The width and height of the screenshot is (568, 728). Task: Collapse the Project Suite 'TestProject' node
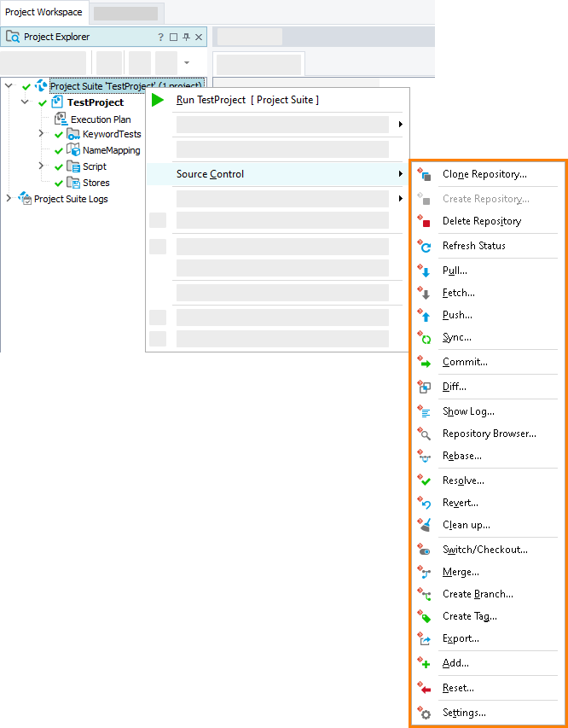(x=9, y=85)
